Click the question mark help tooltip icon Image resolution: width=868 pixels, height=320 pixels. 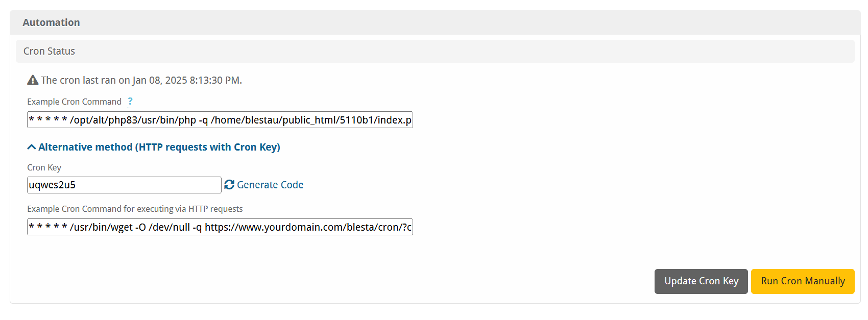point(130,102)
